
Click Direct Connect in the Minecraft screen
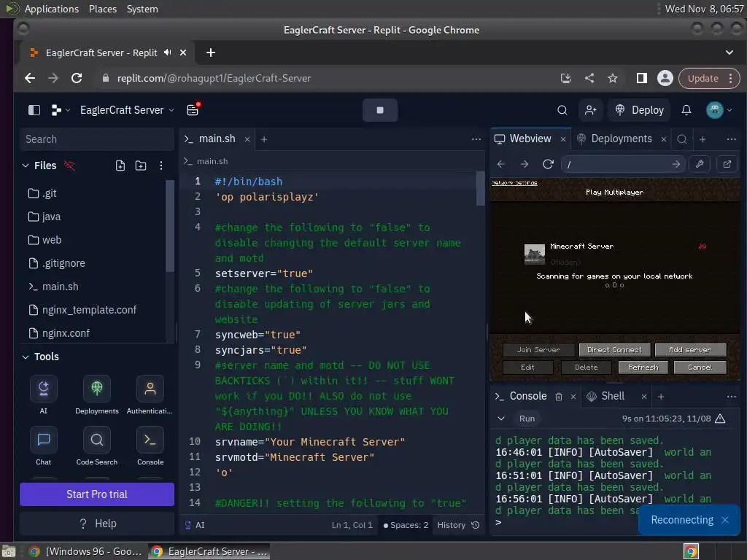[614, 349]
